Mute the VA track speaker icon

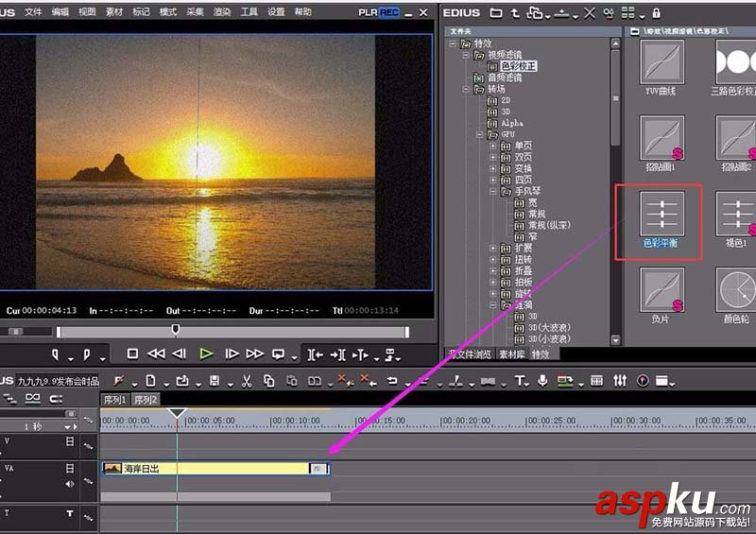70,484
